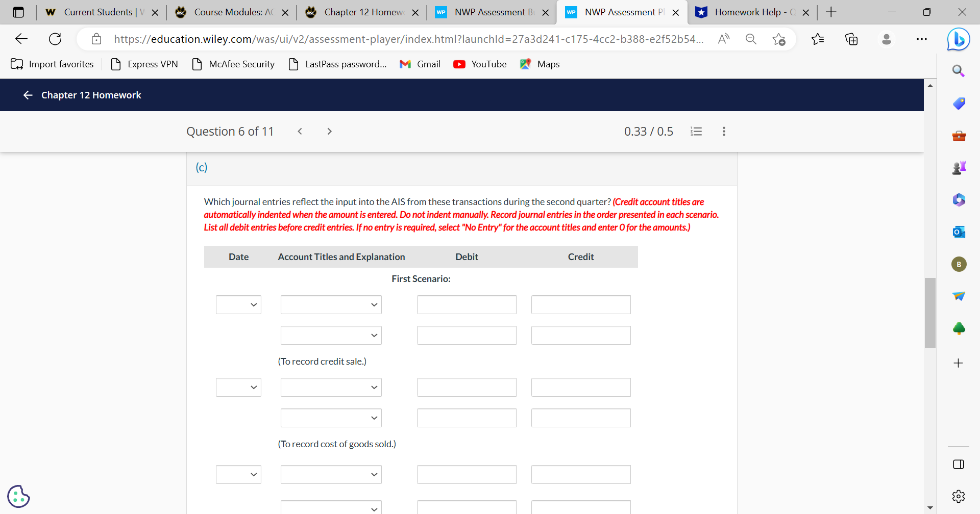Open Microsoft 365 in the sidebar
Viewport: 980px width, 514px height.
click(x=959, y=200)
